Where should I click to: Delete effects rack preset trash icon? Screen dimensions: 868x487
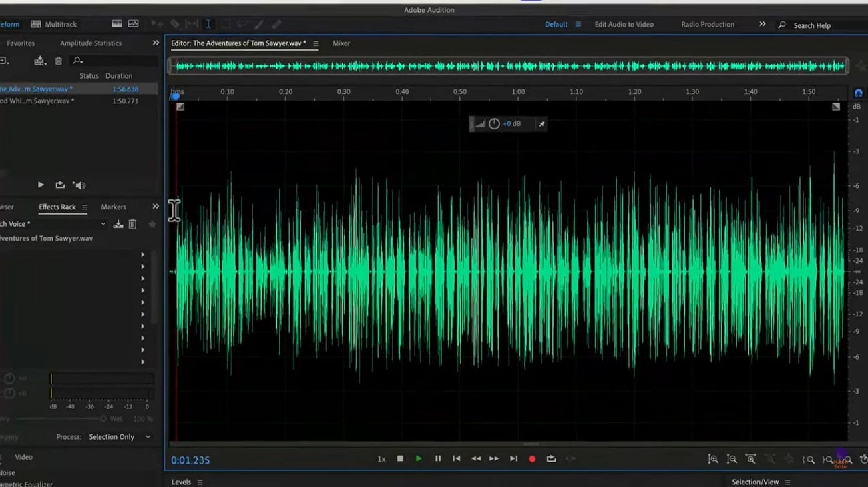[x=132, y=224]
